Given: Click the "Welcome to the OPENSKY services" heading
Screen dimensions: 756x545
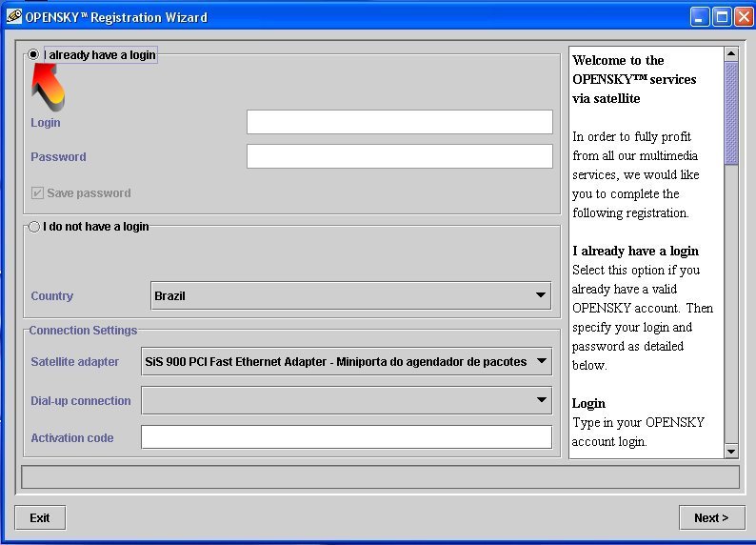Looking at the screenshot, I should point(634,79).
